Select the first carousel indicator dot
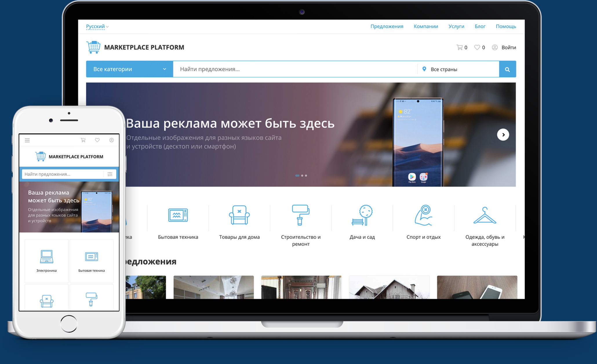The width and height of the screenshot is (597, 364). coord(297,176)
